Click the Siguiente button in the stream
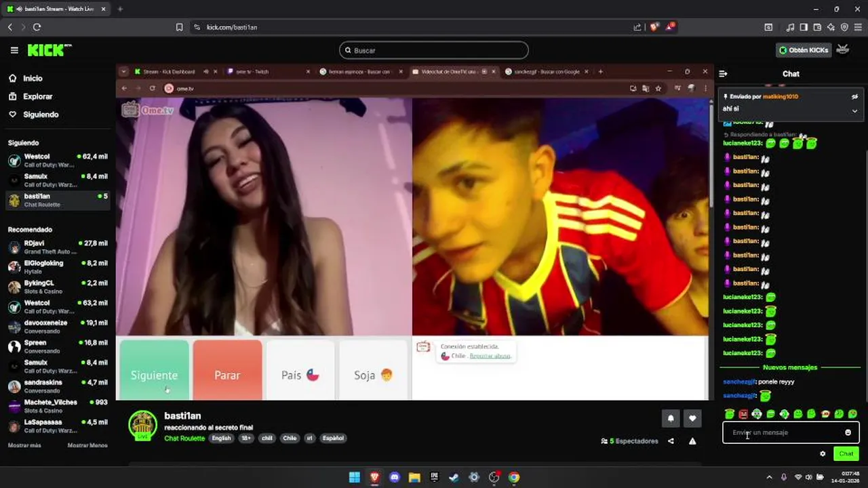 154,370
